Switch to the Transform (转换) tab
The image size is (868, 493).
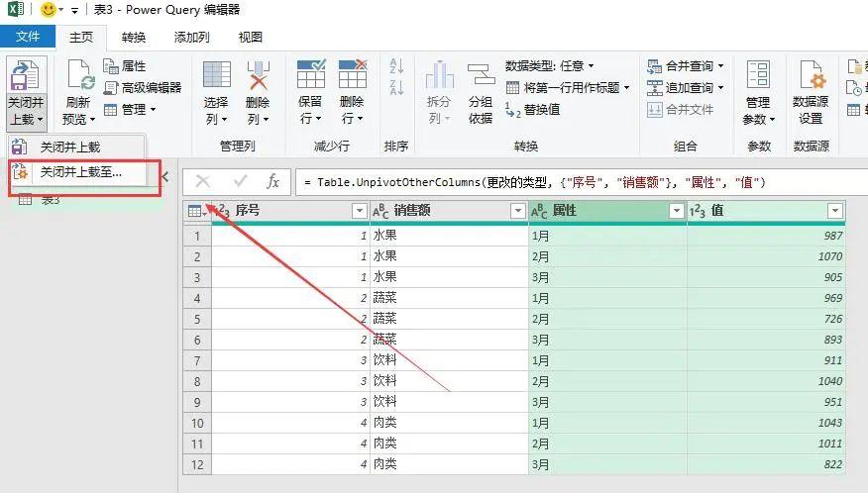[134, 38]
